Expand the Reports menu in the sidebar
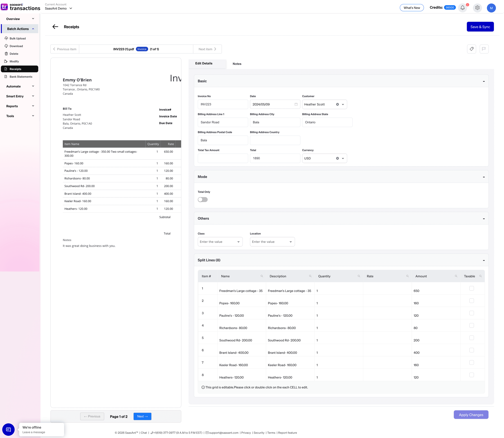Viewport: 504px width, 438px height. click(x=20, y=106)
